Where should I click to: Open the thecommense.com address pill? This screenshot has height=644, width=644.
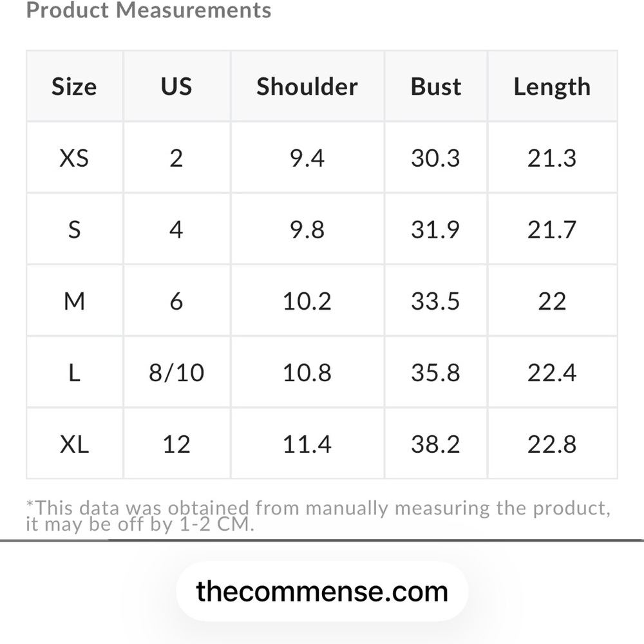322,591
